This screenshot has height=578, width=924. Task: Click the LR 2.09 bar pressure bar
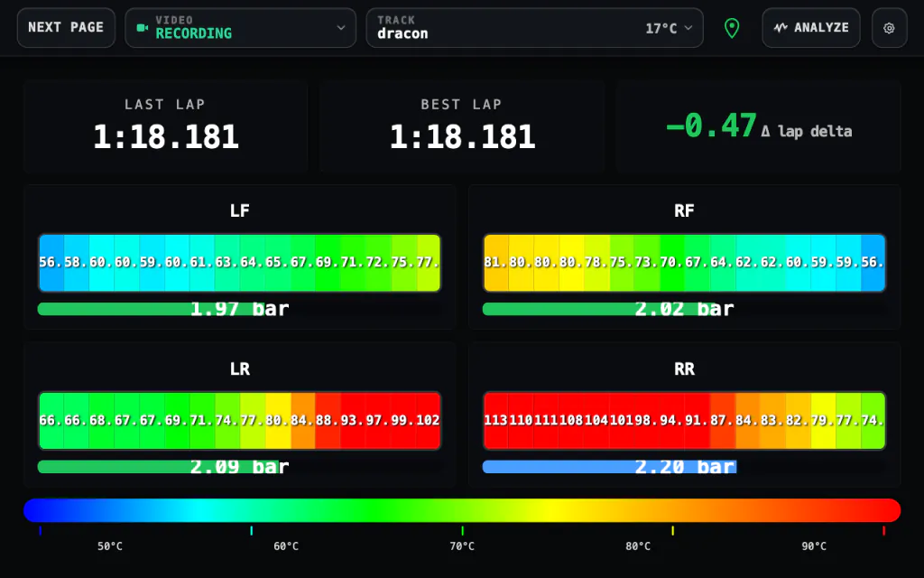tap(239, 467)
